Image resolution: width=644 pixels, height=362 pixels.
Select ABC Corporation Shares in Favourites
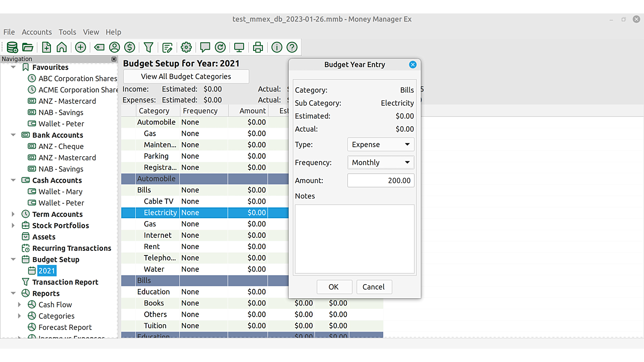[x=78, y=79]
